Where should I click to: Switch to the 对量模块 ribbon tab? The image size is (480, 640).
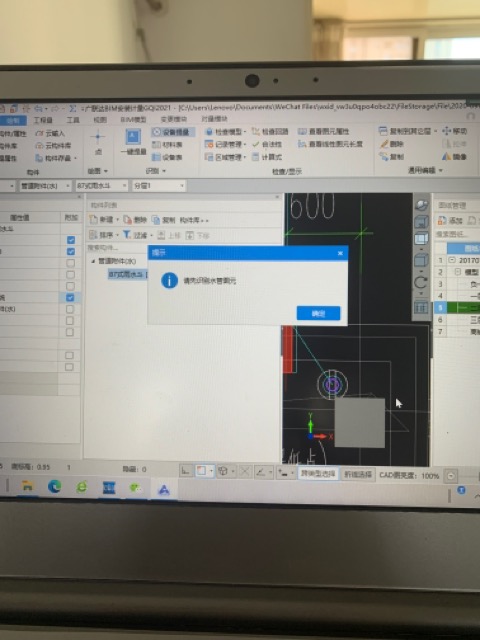tap(214, 119)
